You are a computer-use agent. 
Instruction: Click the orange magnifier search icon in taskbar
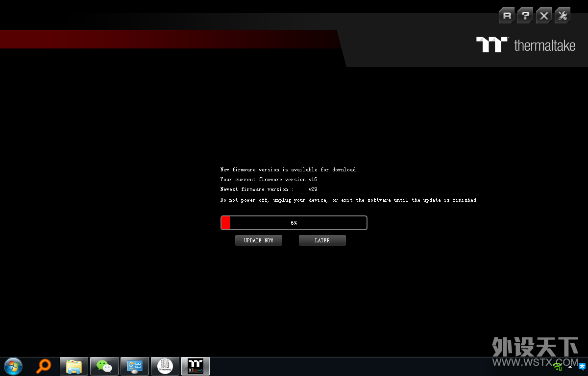44,366
